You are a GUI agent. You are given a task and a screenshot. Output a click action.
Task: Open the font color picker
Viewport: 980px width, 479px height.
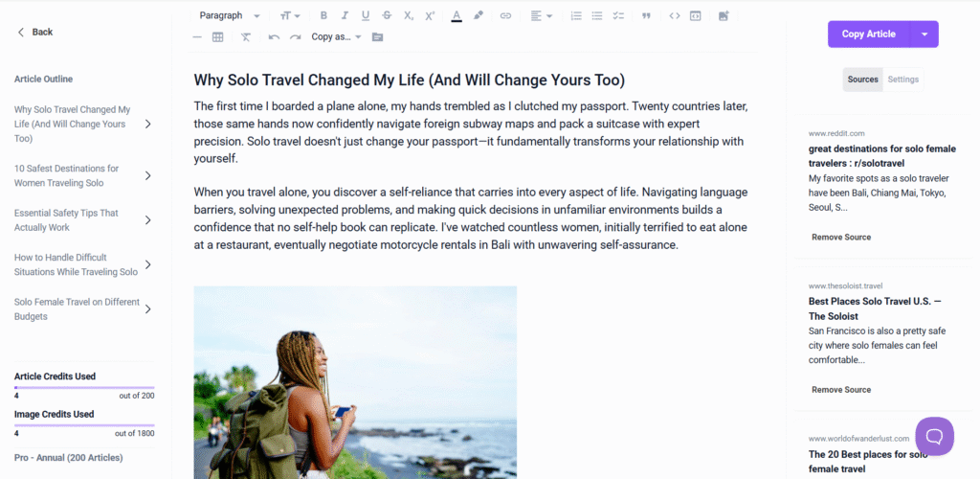pyautogui.click(x=457, y=15)
